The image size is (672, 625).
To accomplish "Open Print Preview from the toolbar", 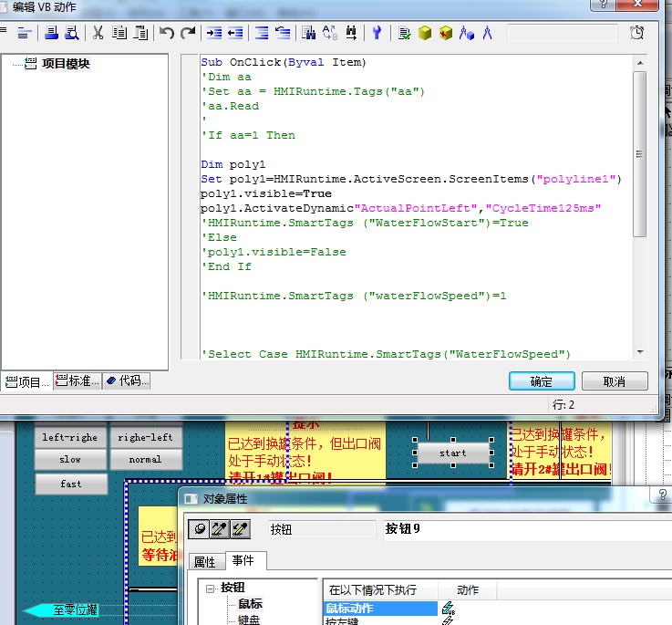I will [71, 33].
